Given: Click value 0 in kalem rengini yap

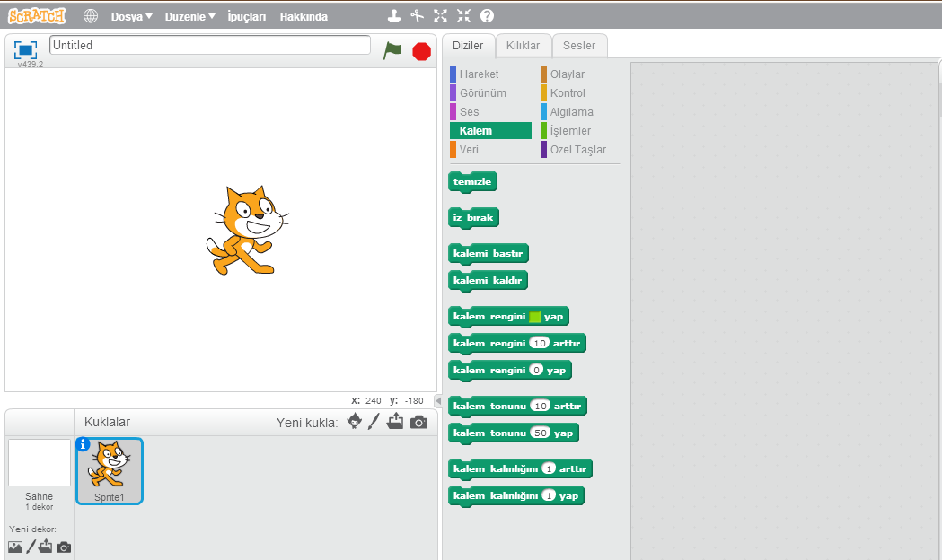Looking at the screenshot, I should click(x=536, y=371).
